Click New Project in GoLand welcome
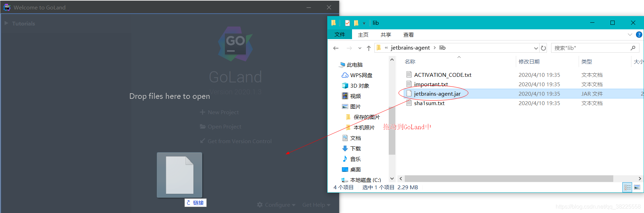Viewport: 644px width, 213px height. point(219,112)
